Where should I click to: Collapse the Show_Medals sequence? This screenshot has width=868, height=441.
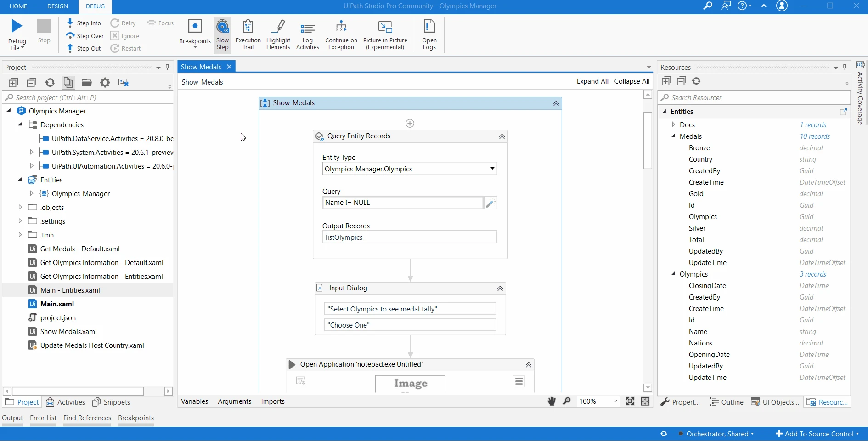pyautogui.click(x=556, y=103)
